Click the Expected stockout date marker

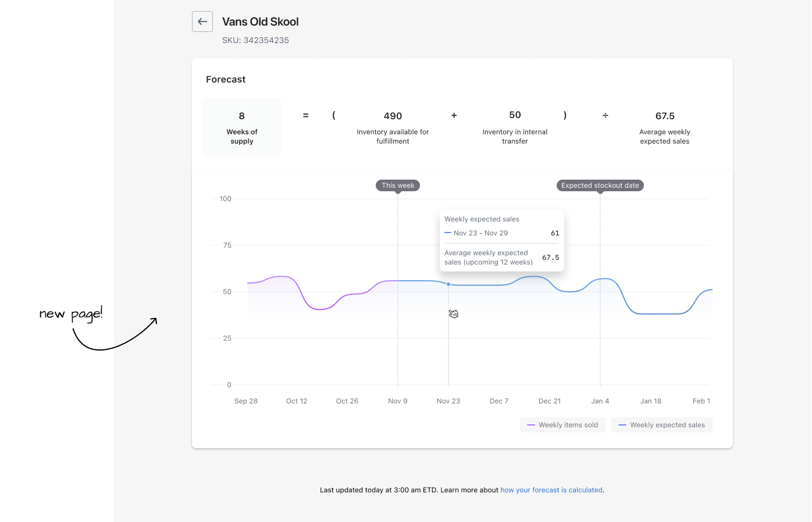(x=600, y=185)
